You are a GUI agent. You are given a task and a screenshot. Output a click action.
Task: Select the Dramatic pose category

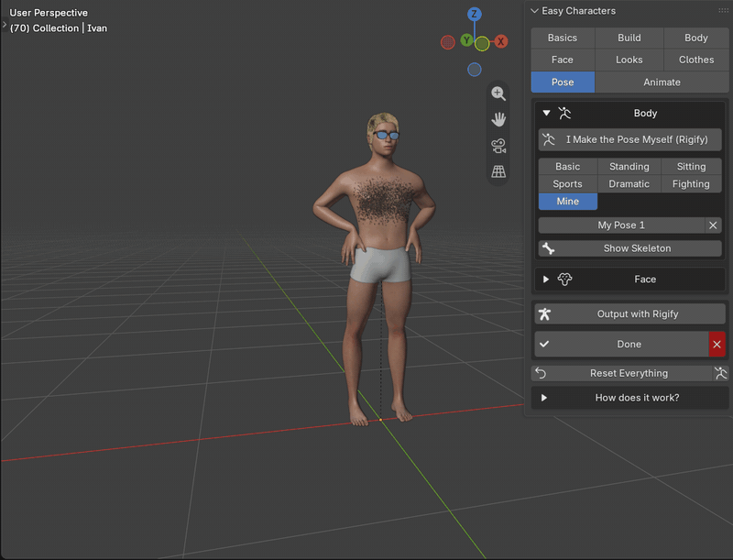629,183
